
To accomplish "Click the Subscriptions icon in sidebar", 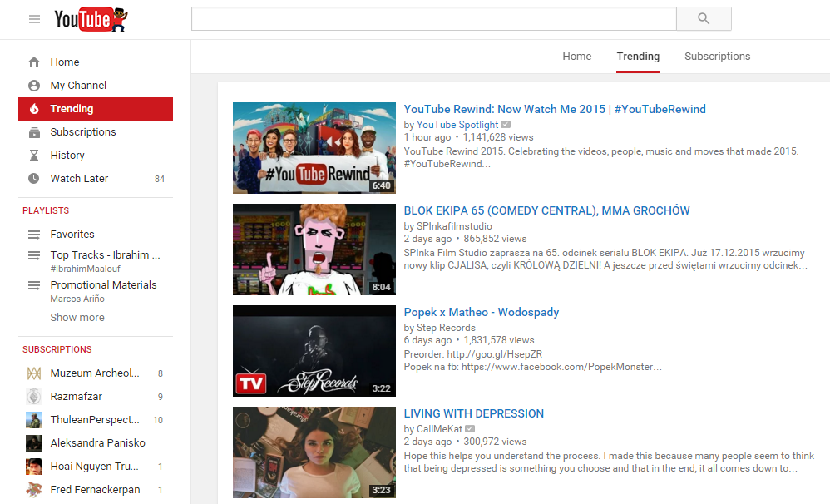I will 34,132.
